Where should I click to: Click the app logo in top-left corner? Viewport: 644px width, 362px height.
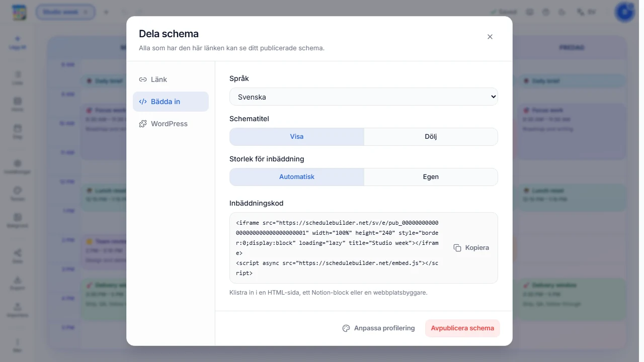click(19, 12)
